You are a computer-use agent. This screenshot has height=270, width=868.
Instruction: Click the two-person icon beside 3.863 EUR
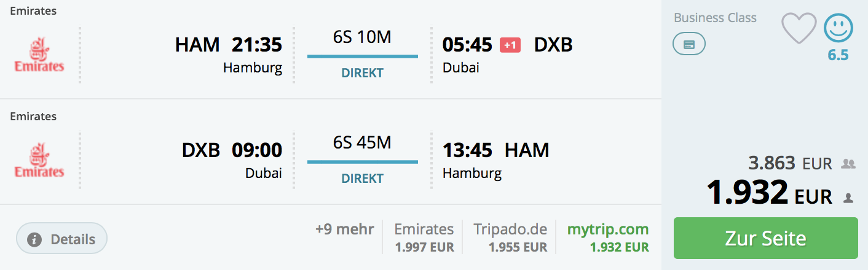click(848, 164)
